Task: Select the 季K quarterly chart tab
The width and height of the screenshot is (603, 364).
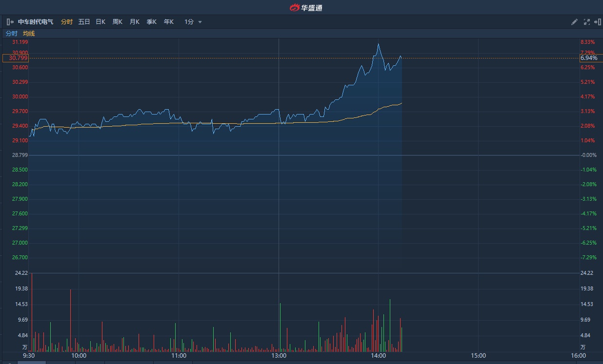Action: pos(151,22)
